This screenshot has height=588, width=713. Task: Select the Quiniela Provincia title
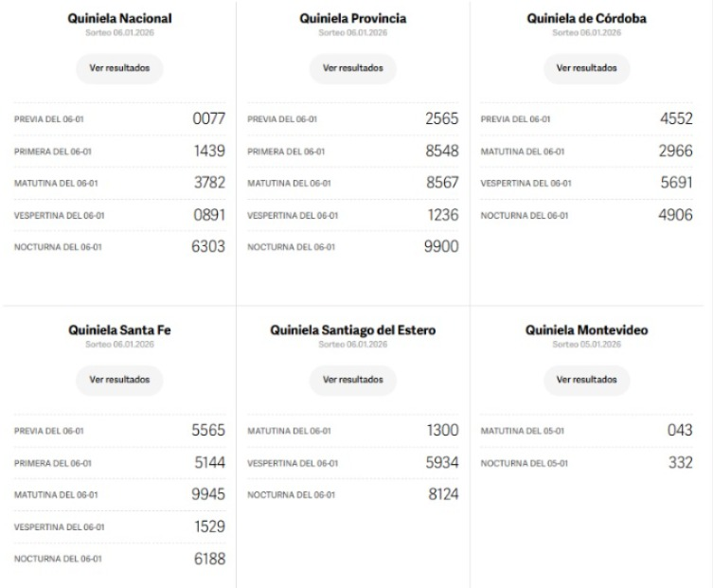353,18
